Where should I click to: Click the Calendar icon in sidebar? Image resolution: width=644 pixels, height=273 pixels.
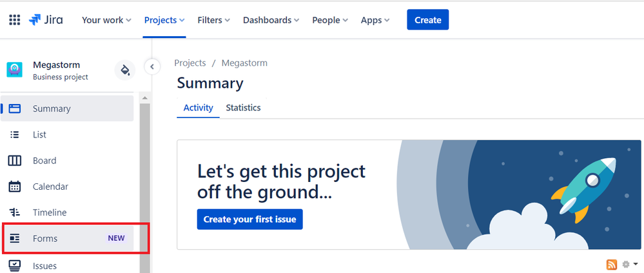coord(14,187)
